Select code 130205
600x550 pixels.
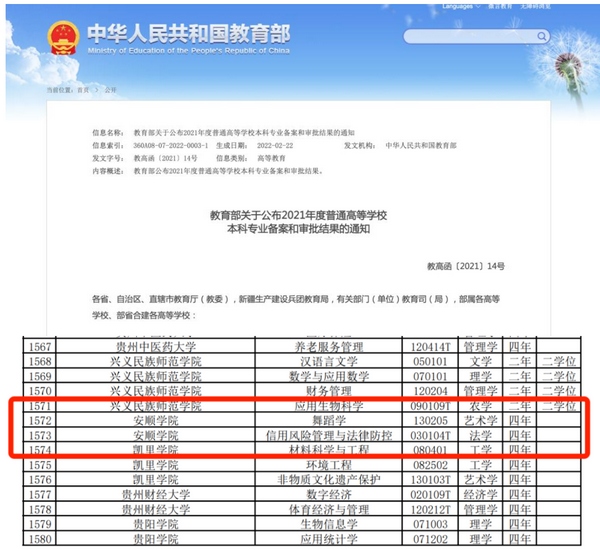pyautogui.click(x=430, y=421)
